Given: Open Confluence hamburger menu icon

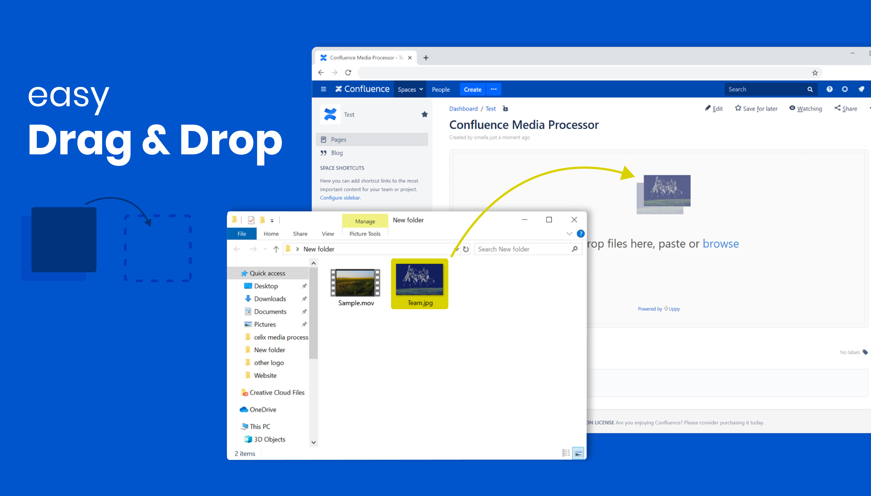Looking at the screenshot, I should tap(323, 89).
